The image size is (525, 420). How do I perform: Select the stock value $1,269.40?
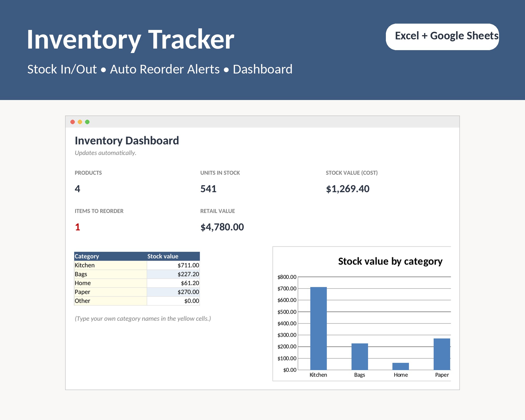(348, 189)
